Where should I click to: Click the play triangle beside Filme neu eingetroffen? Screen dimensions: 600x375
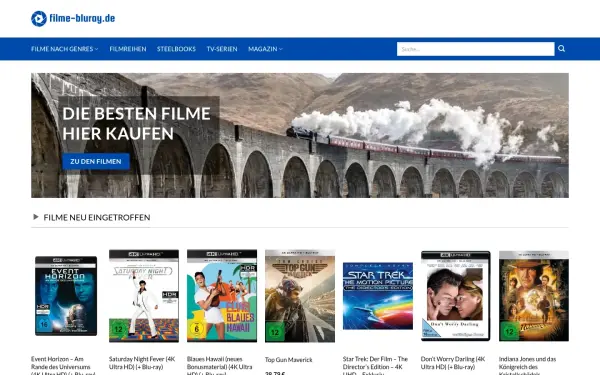36,217
